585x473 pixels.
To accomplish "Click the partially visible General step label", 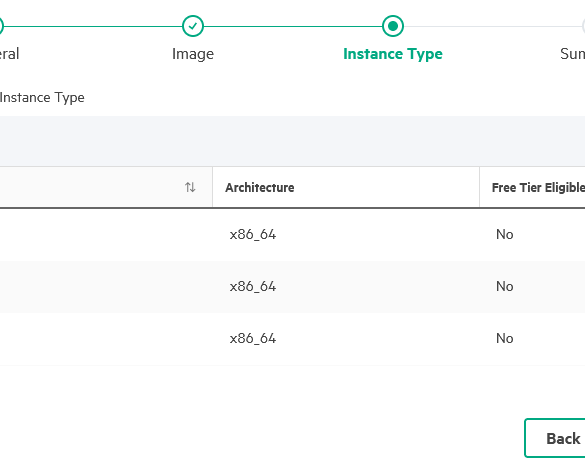I will [x=9, y=54].
